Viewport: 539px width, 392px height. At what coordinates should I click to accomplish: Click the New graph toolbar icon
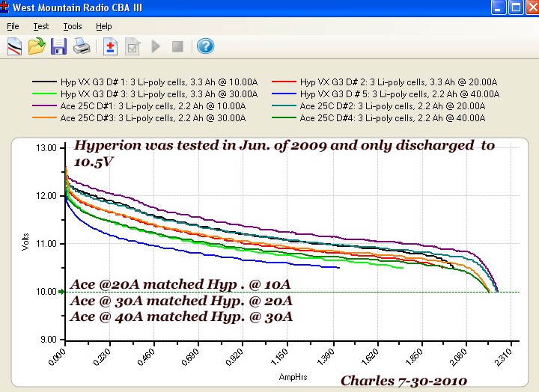coord(14,46)
